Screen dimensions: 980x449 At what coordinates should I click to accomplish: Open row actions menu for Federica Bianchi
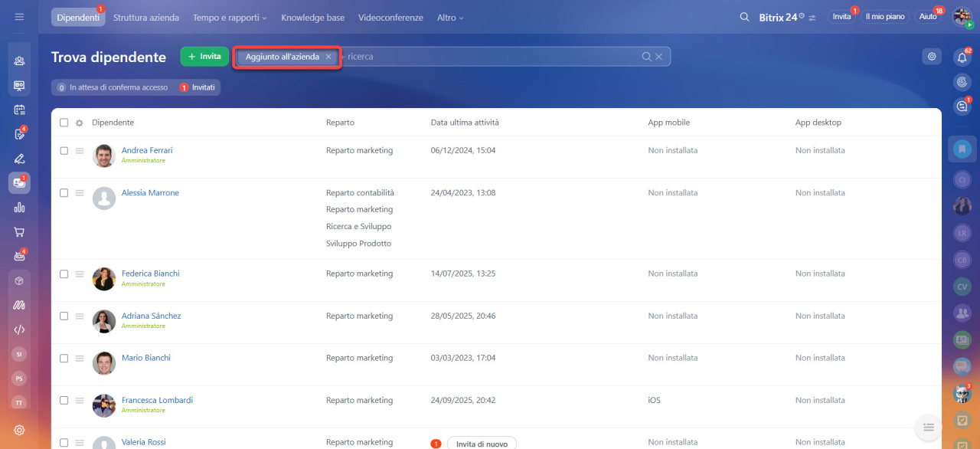[x=80, y=274]
